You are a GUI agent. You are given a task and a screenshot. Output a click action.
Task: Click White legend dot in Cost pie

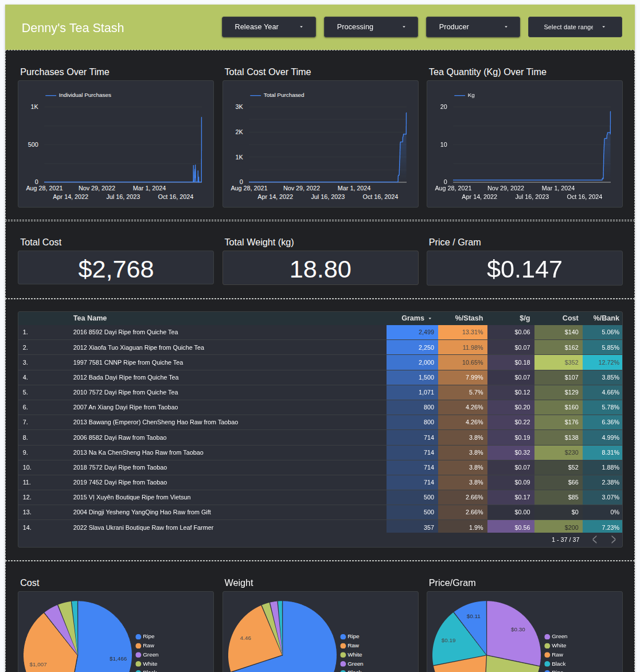[x=138, y=664]
